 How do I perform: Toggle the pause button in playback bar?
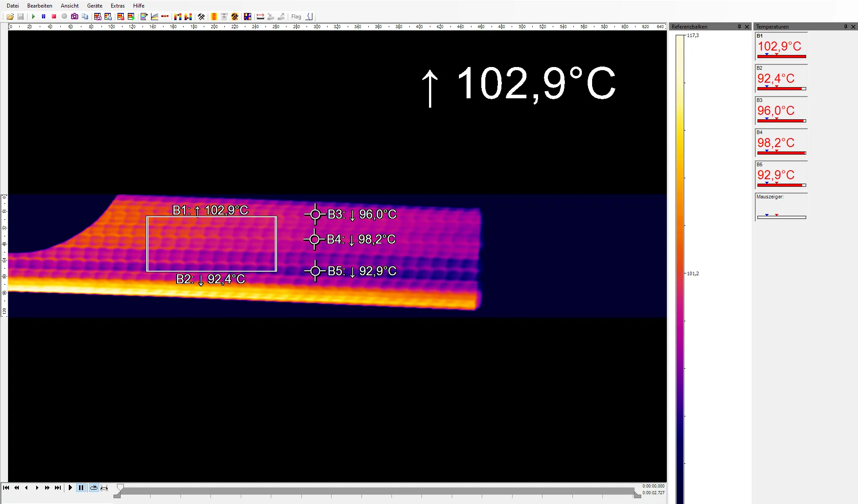click(81, 487)
